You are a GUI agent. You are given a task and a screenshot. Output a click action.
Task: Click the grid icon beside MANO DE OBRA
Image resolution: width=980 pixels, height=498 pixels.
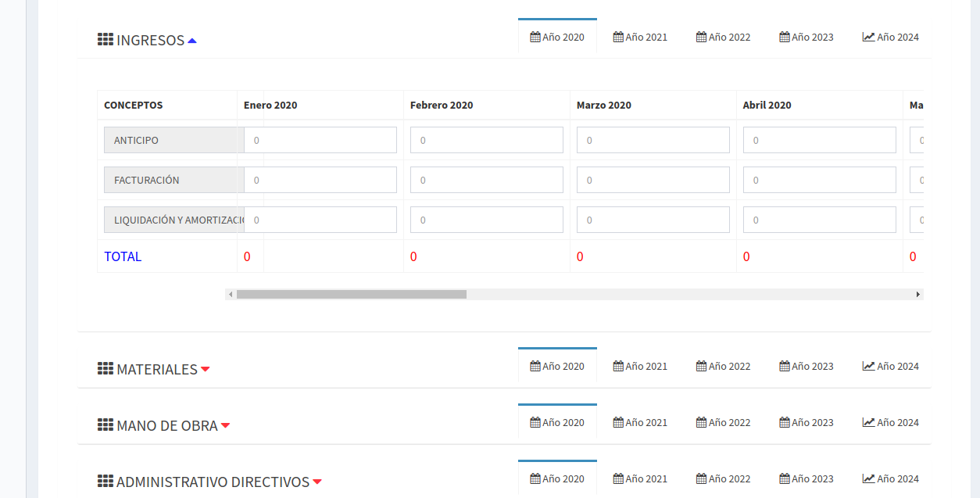(106, 425)
